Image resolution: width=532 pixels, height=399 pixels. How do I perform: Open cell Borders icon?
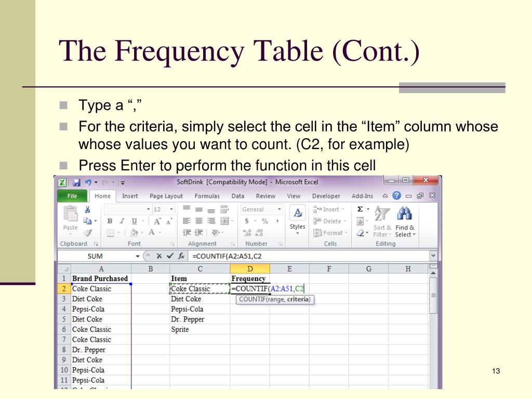pyautogui.click(x=111, y=233)
